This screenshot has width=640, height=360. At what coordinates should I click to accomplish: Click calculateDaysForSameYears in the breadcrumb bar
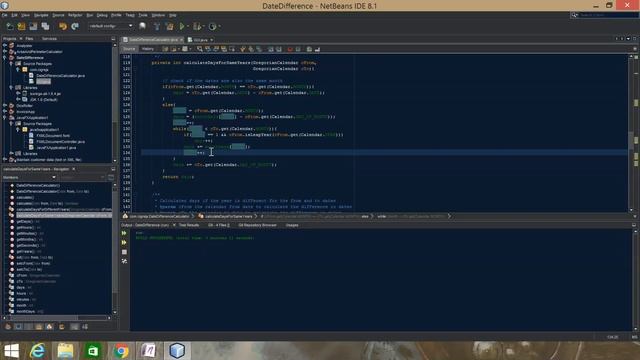coord(228,216)
